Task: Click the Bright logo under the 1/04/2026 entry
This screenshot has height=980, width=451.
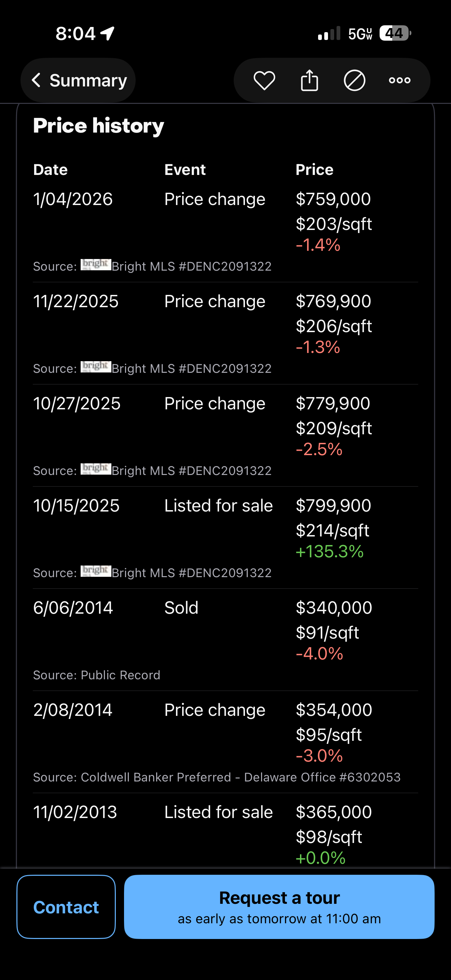Action: click(x=96, y=265)
